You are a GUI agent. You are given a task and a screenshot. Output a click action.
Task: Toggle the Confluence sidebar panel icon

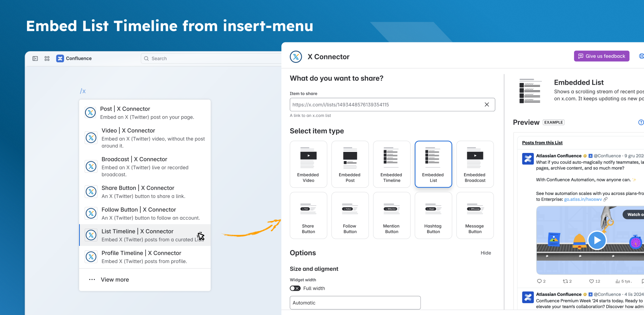click(35, 58)
